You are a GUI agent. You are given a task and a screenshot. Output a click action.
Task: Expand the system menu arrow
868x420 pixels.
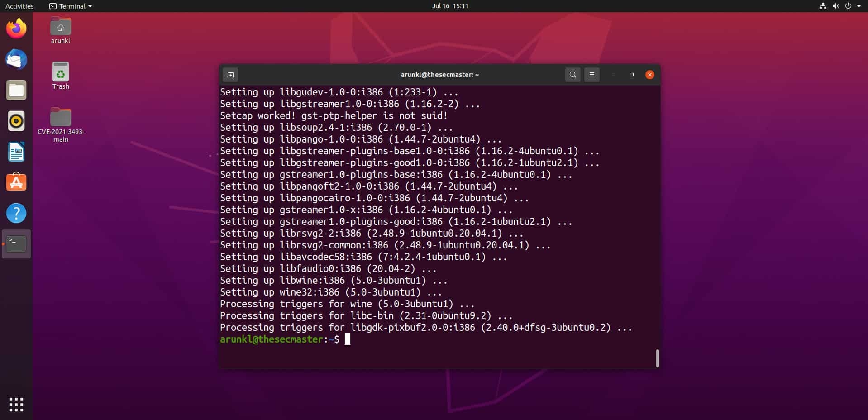point(859,6)
